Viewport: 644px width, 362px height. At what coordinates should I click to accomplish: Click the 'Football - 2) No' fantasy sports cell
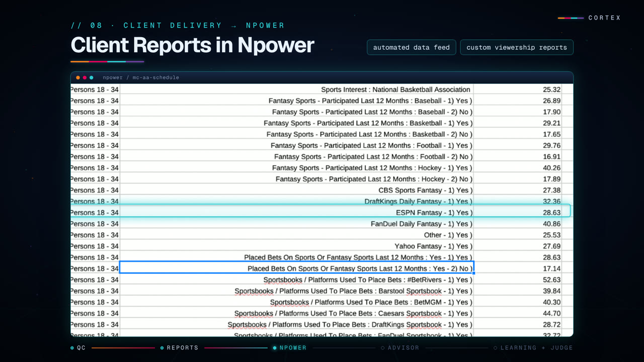click(297, 156)
